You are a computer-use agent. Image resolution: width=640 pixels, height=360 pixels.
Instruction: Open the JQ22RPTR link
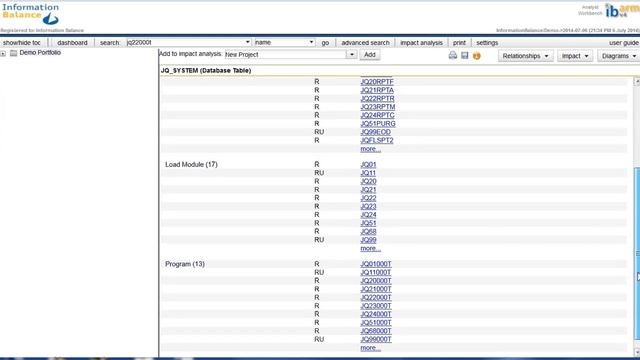[x=377, y=98]
